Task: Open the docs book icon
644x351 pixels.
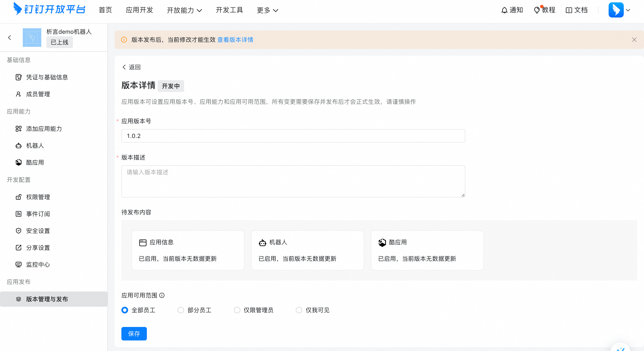Action: click(569, 10)
